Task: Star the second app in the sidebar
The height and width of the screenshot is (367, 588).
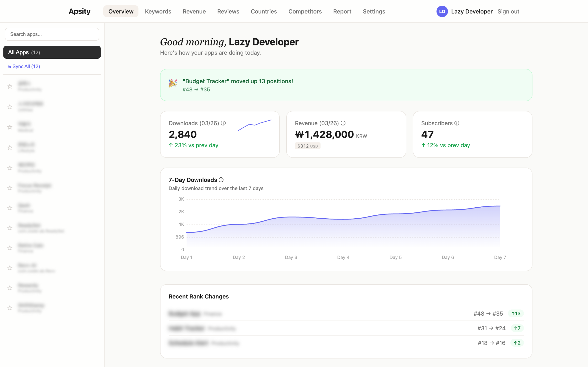Action: click(10, 107)
